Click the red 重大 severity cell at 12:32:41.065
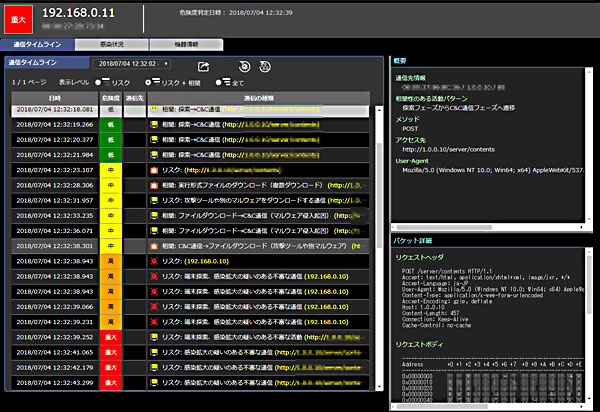This screenshot has height=412, width=600. pos(111,352)
